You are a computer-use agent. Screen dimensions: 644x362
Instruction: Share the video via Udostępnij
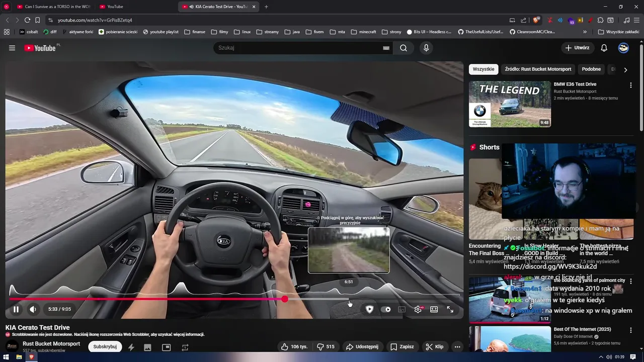[362, 346]
